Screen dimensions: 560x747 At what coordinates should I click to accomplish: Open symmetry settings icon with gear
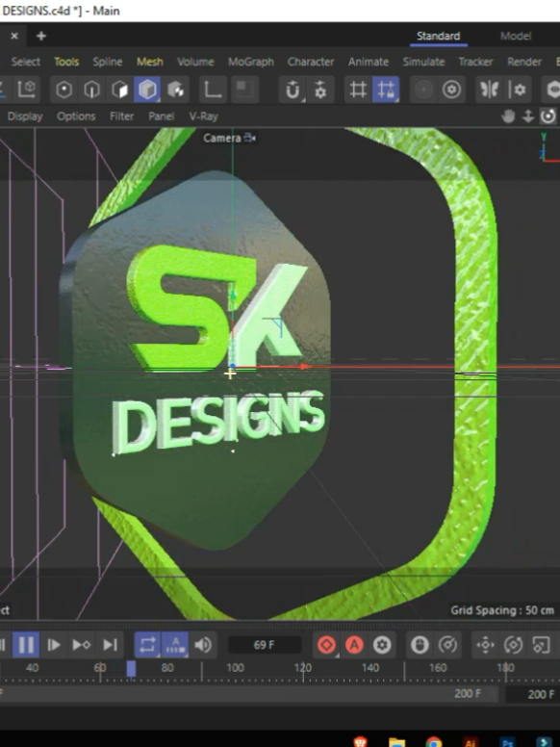tap(517, 90)
